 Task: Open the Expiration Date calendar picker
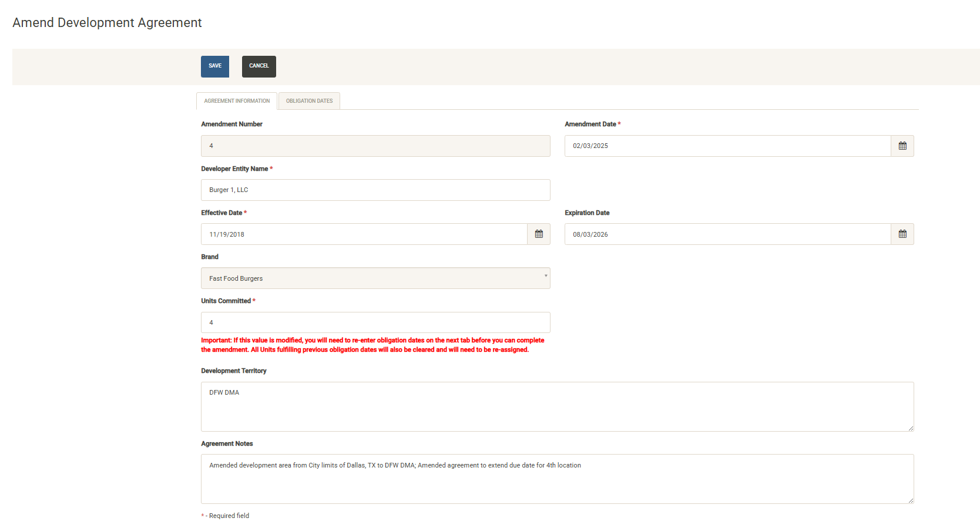coord(902,234)
